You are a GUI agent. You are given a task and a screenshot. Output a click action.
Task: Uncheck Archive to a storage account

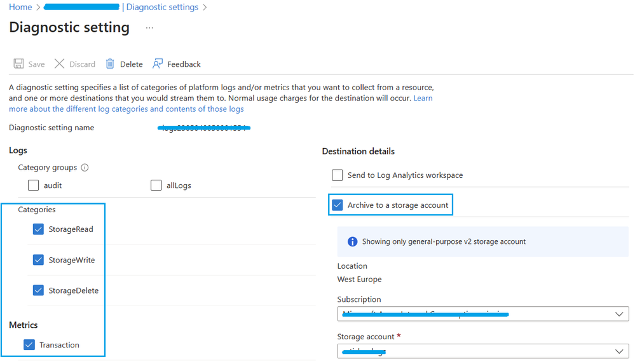coord(338,205)
